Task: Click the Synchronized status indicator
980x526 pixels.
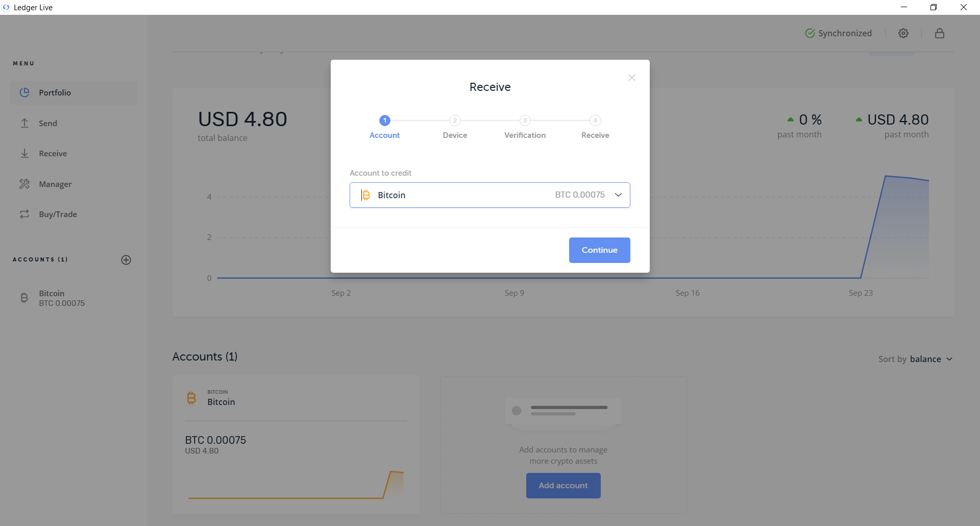Action: (839, 33)
